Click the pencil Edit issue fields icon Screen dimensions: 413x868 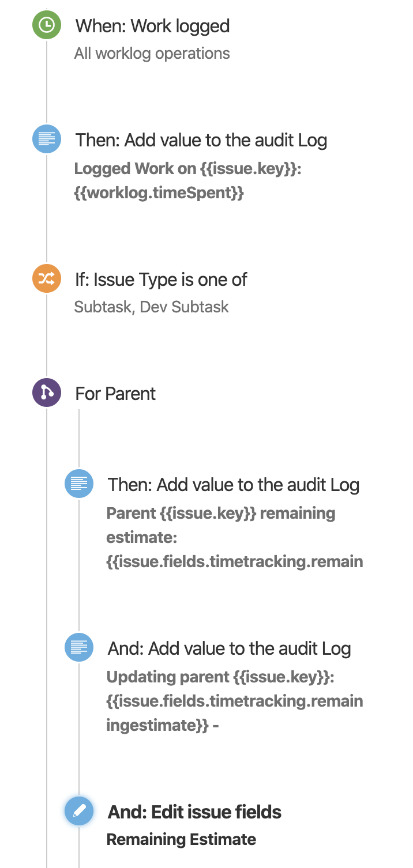pos(78,811)
